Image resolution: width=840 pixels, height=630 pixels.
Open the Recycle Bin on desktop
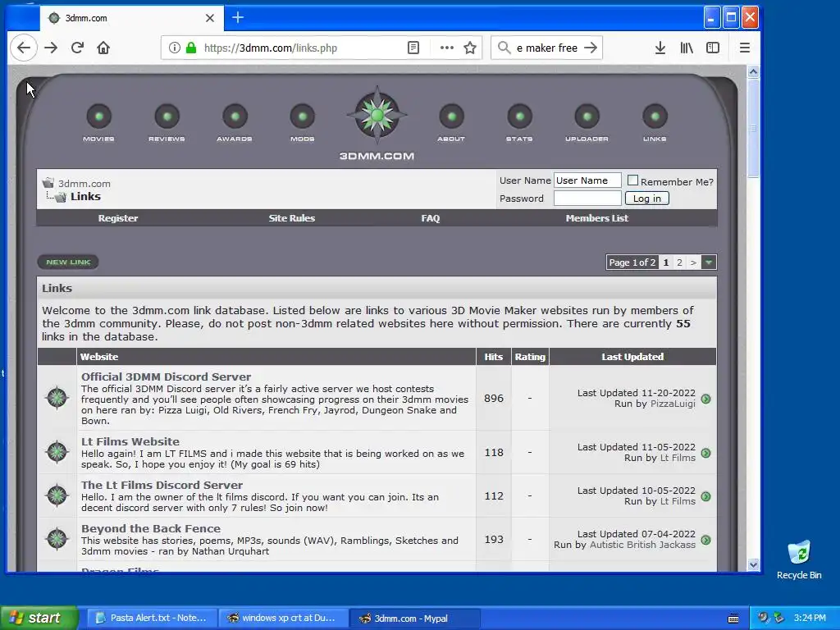(x=799, y=559)
